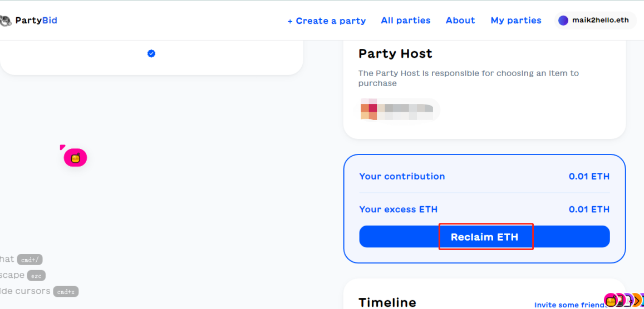Click the pink honey pot cursor bubble
Image resolution: width=644 pixels, height=309 pixels.
[x=76, y=158]
